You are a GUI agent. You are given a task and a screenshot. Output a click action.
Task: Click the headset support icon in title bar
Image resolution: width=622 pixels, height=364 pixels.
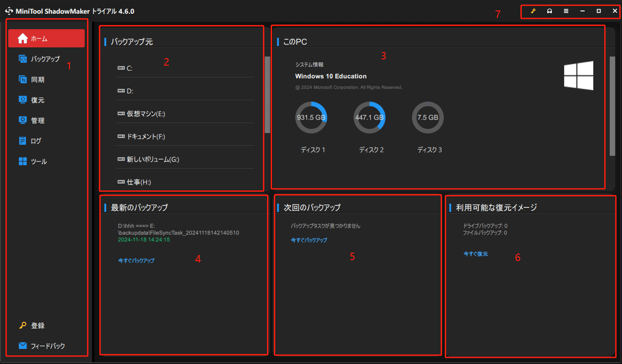pos(549,11)
